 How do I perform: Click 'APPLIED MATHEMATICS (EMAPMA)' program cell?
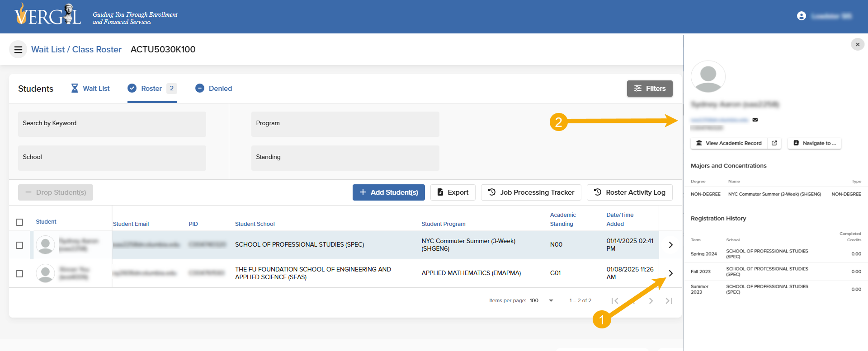[471, 273]
